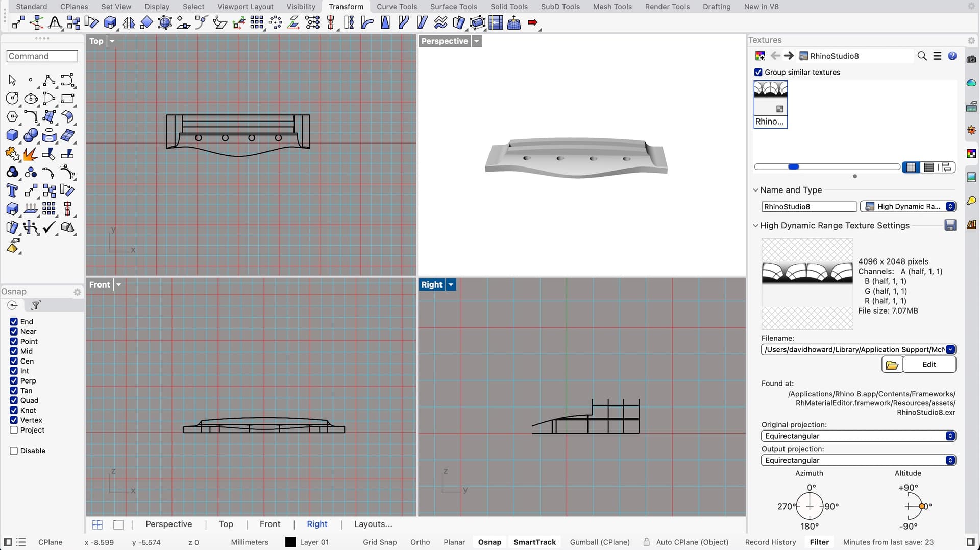Open the Output projection dropdown
Viewport: 980px width, 550px height.
(857, 460)
